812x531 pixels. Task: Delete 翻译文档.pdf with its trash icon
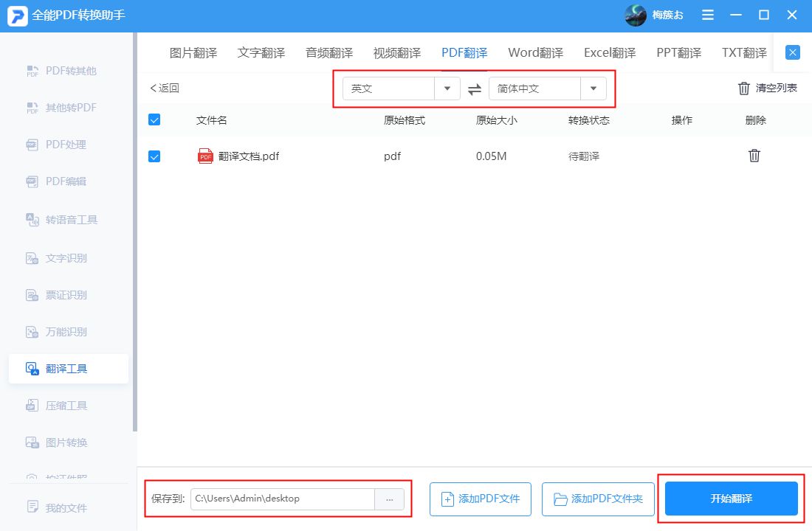tap(754, 156)
